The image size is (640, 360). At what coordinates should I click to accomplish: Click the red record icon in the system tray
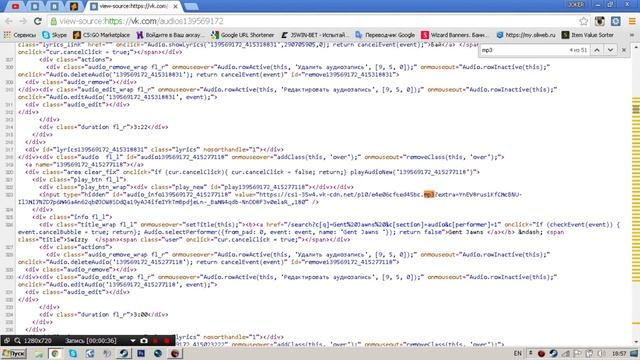pyautogui.click(x=541, y=353)
